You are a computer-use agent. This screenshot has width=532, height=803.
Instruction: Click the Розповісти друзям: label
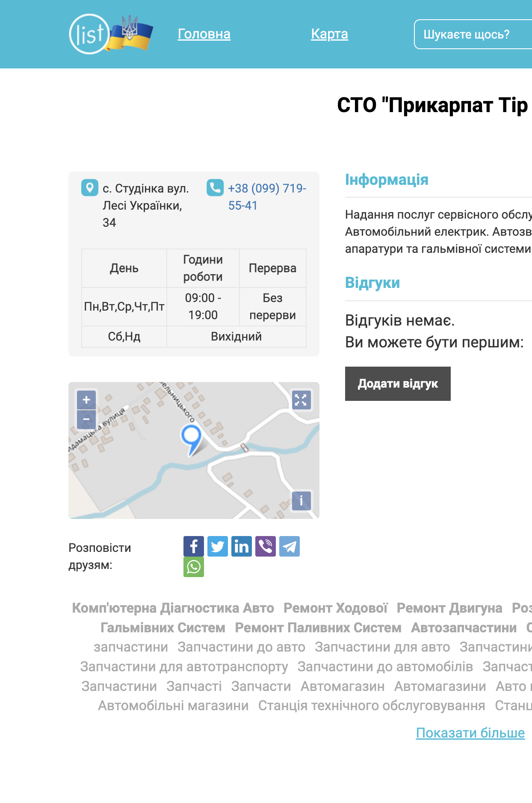100,557
